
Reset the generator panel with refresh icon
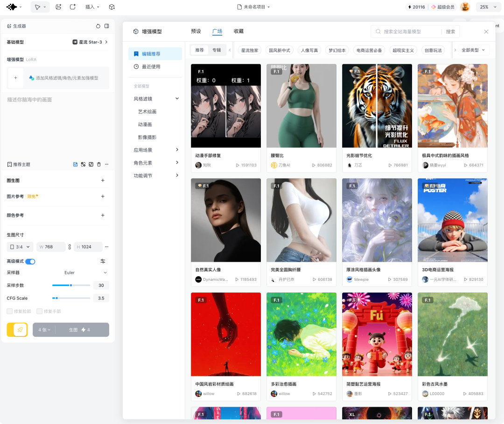click(x=98, y=26)
